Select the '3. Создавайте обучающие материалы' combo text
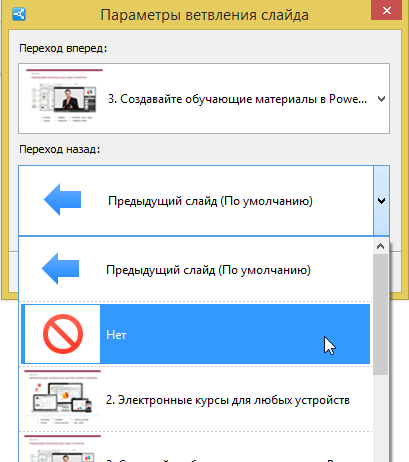 [x=237, y=99]
